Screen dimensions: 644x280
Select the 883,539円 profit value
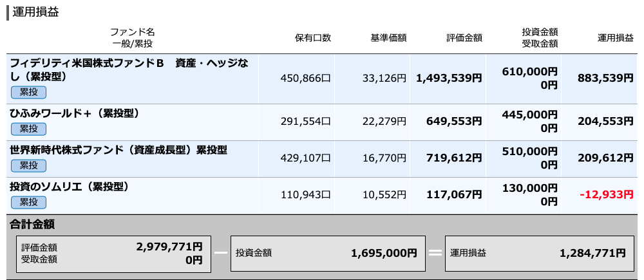[x=606, y=78]
